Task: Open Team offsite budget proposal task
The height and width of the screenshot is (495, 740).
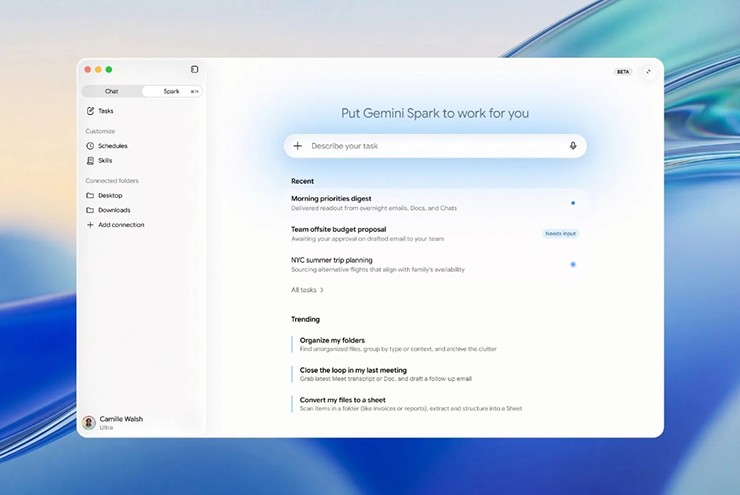Action: (435, 234)
